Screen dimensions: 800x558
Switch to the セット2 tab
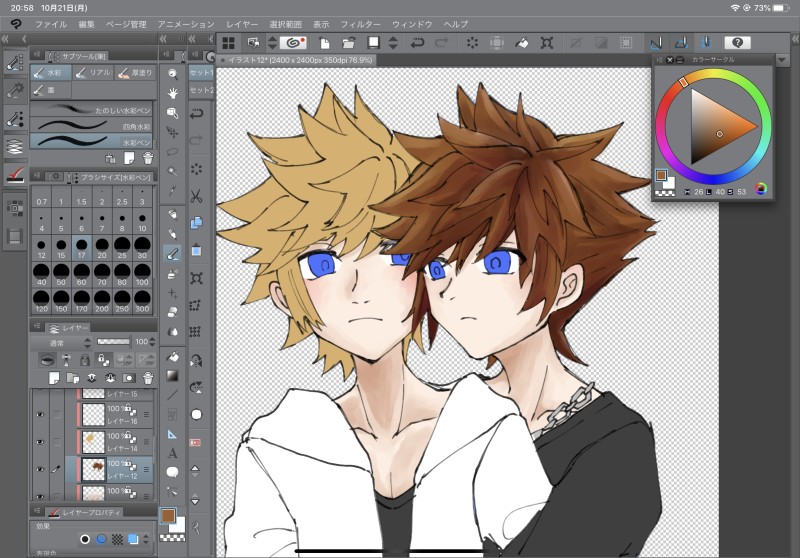point(202,90)
